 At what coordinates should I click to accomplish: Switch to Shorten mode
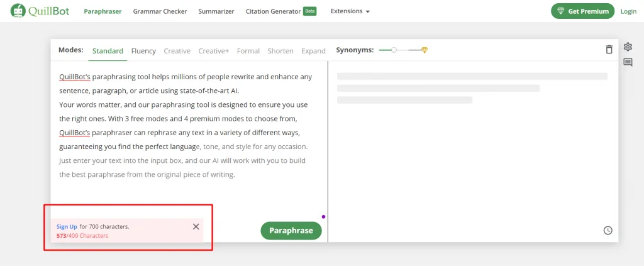click(280, 51)
